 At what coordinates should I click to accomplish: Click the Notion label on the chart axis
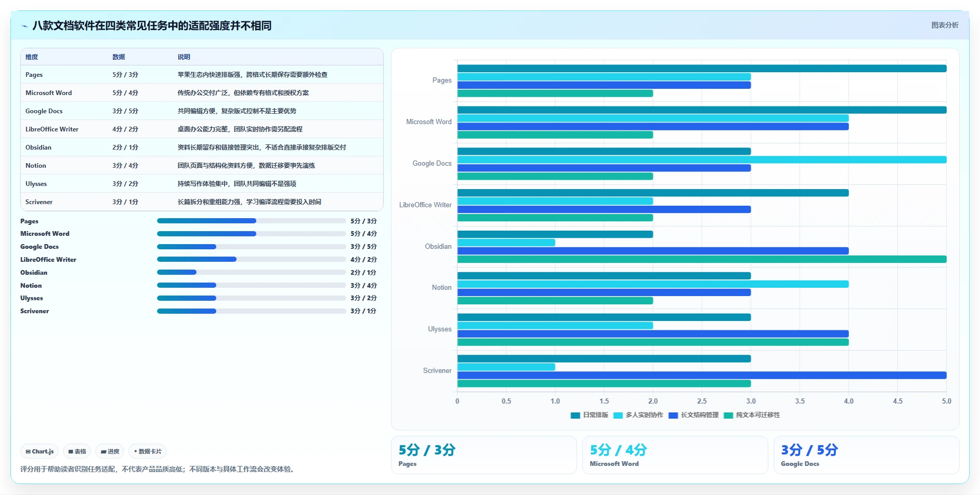pyautogui.click(x=442, y=288)
